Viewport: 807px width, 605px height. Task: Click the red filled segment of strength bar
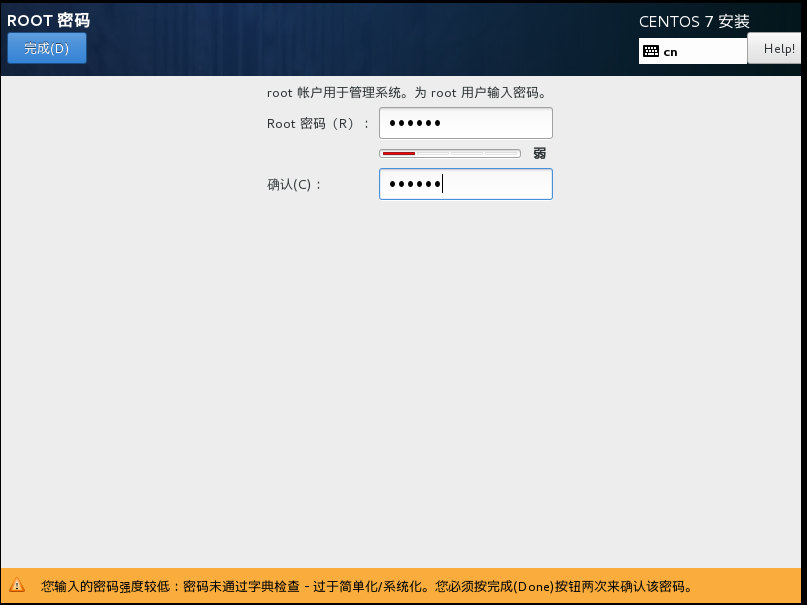tap(398, 153)
